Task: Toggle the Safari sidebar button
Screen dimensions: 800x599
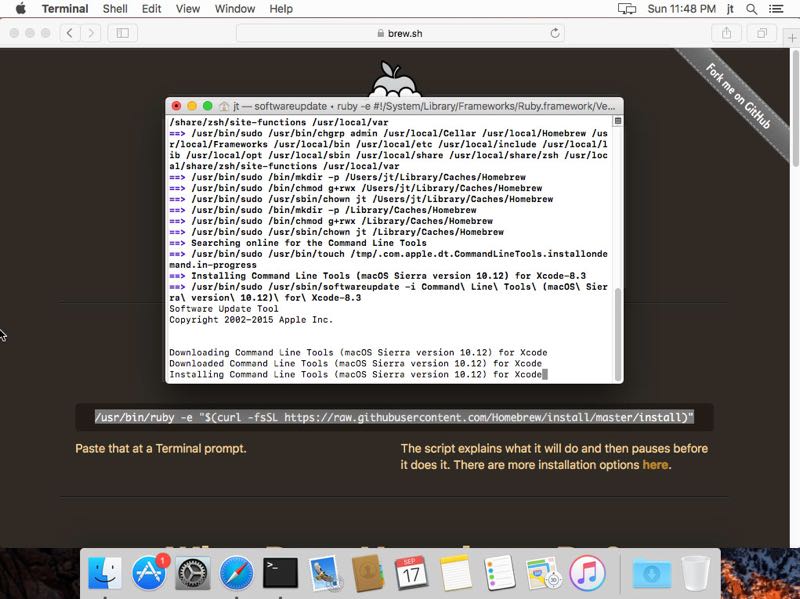Action: click(122, 33)
